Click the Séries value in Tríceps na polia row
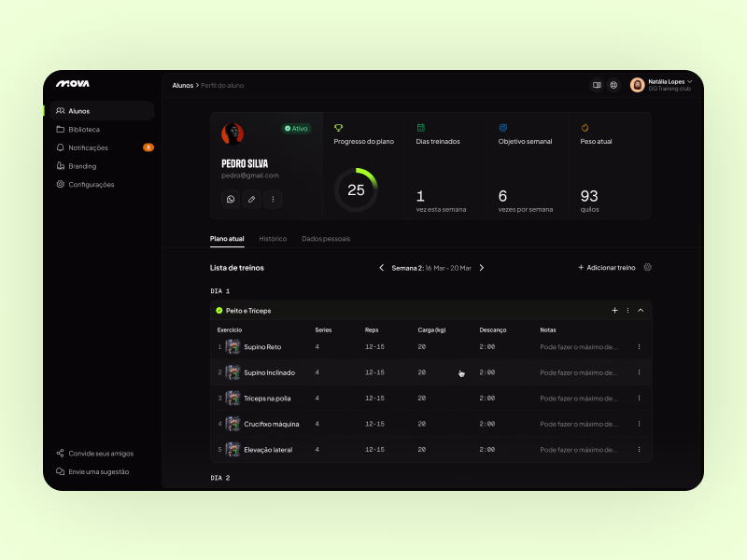The width and height of the screenshot is (747, 560). click(x=317, y=399)
